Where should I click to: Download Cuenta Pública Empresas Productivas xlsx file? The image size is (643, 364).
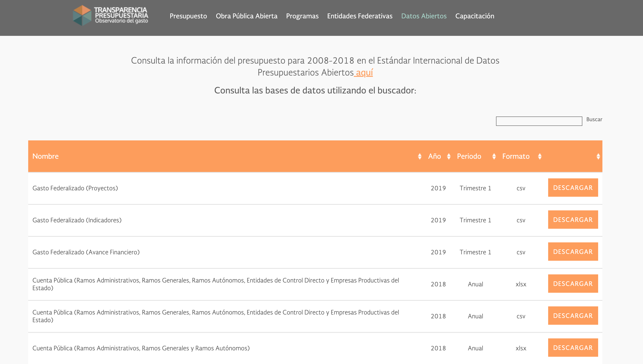(x=573, y=284)
